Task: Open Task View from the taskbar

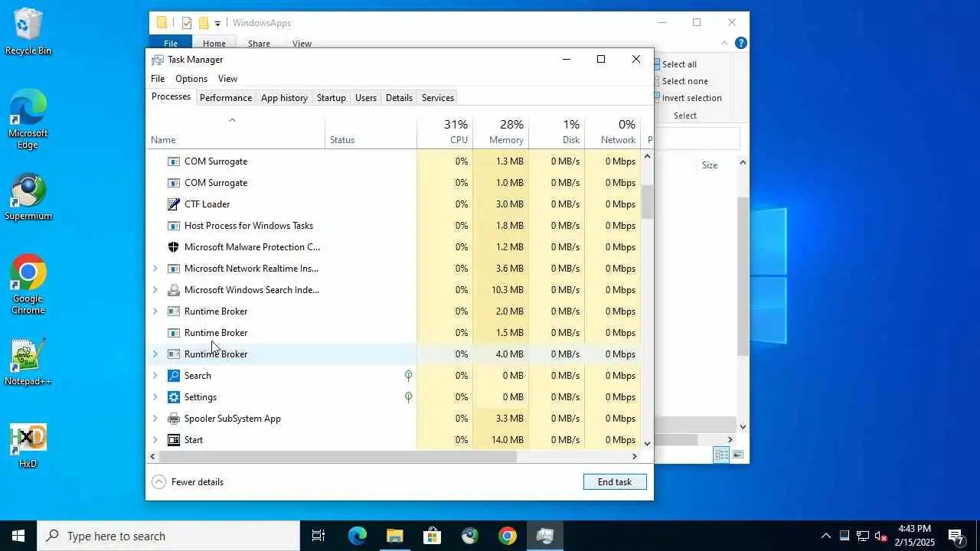Action: pos(318,536)
